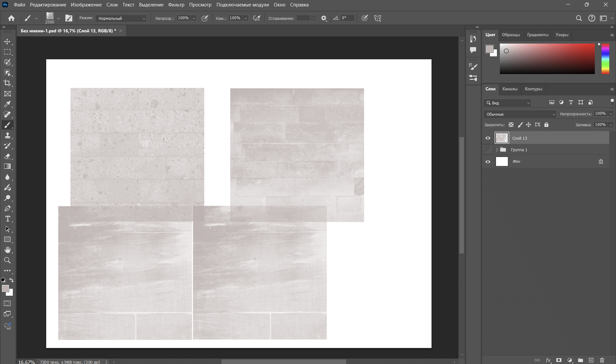The width and height of the screenshot is (616, 364).
Task: Click the Слой 13 thumbnail
Action: click(501, 138)
